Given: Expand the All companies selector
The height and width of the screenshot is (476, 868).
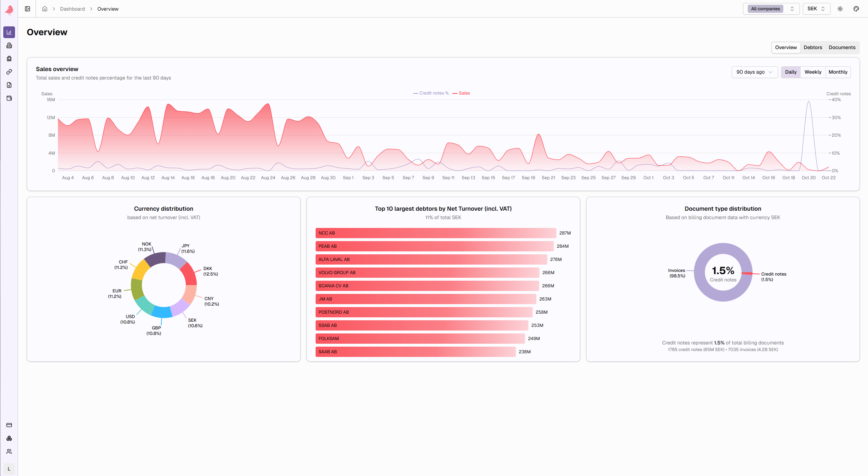Looking at the screenshot, I should (771, 9).
